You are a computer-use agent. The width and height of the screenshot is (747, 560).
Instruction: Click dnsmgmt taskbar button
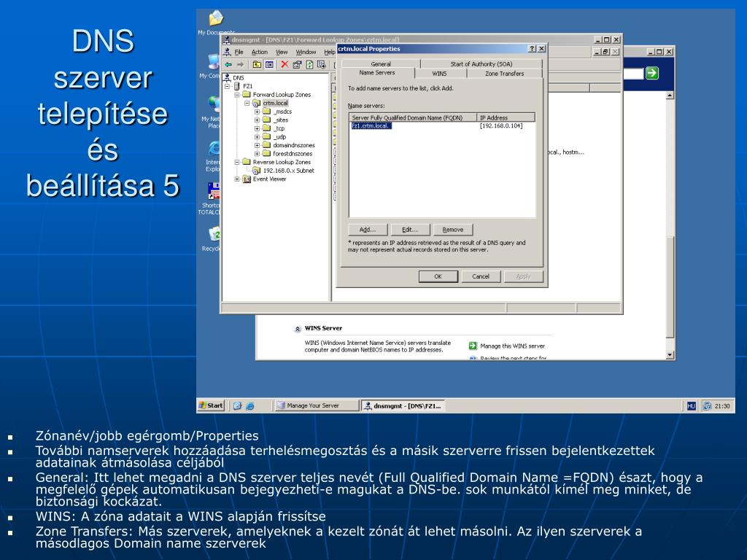(x=403, y=405)
